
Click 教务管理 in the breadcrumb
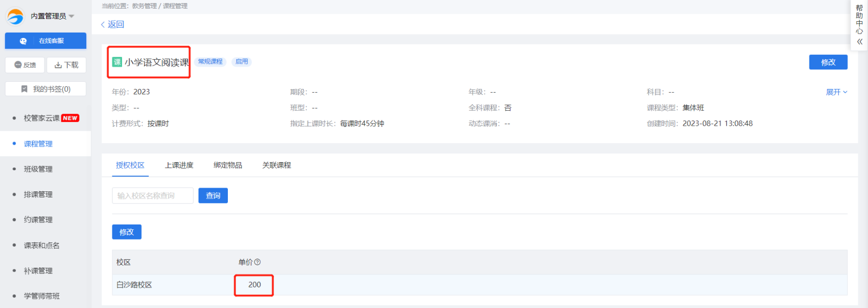(144, 6)
